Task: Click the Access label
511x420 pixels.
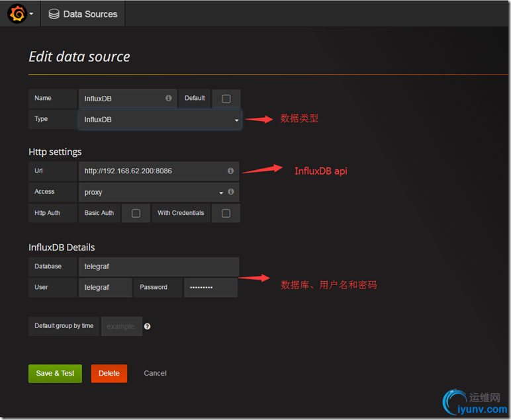Action: [x=44, y=192]
